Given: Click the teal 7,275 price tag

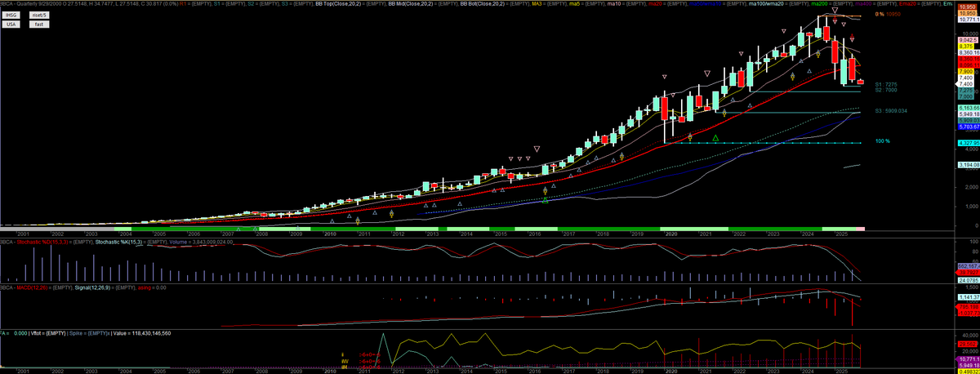Looking at the screenshot, I should 965,91.
